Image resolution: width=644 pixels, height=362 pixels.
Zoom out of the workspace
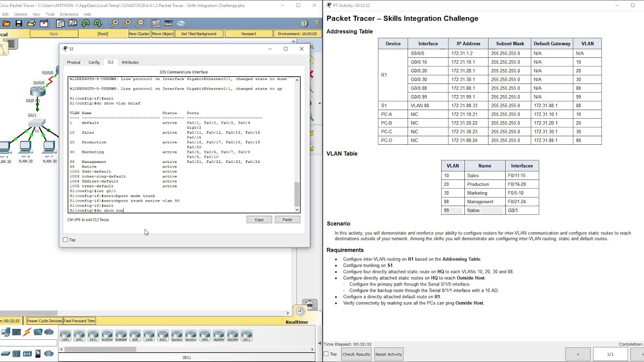coord(139,23)
